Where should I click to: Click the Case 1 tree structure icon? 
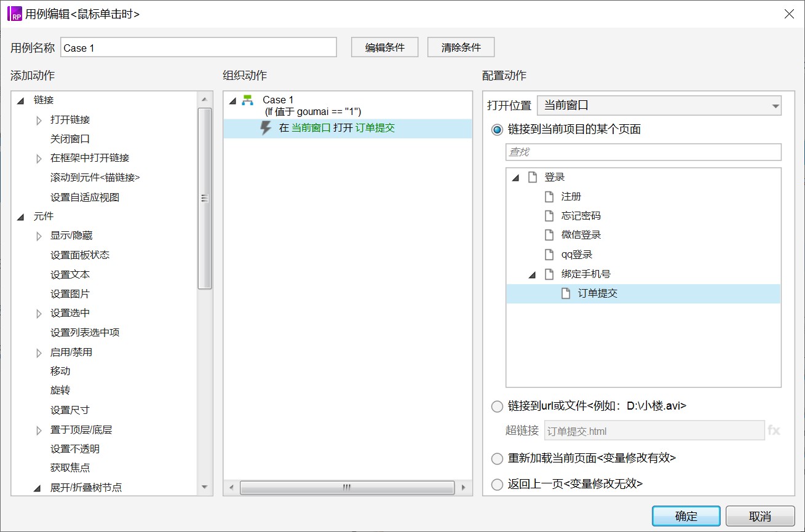(x=247, y=100)
